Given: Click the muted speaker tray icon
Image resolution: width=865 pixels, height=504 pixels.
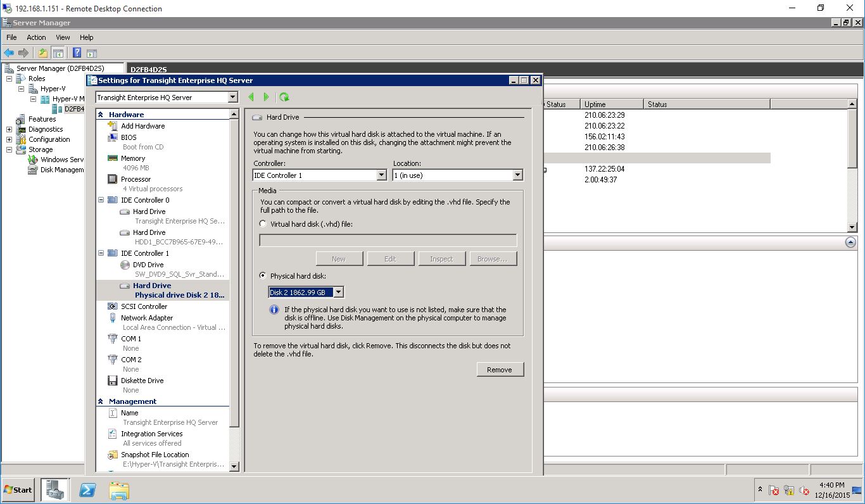Looking at the screenshot, I should coord(804,490).
